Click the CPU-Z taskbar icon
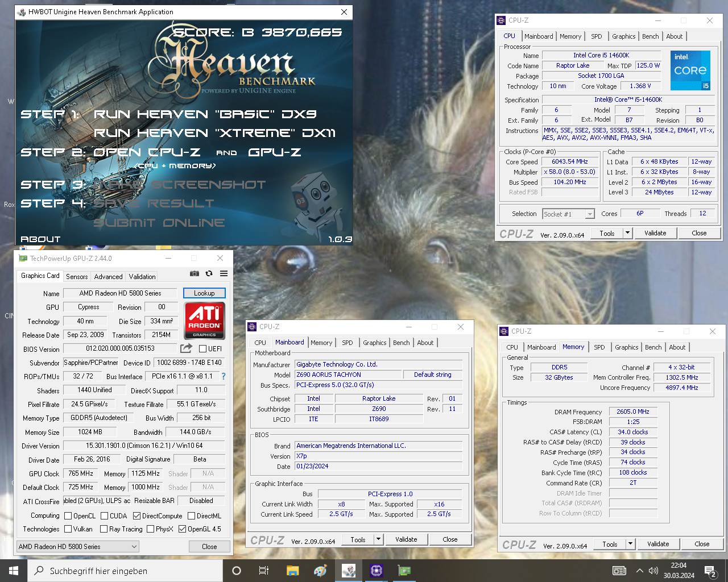 click(x=376, y=571)
